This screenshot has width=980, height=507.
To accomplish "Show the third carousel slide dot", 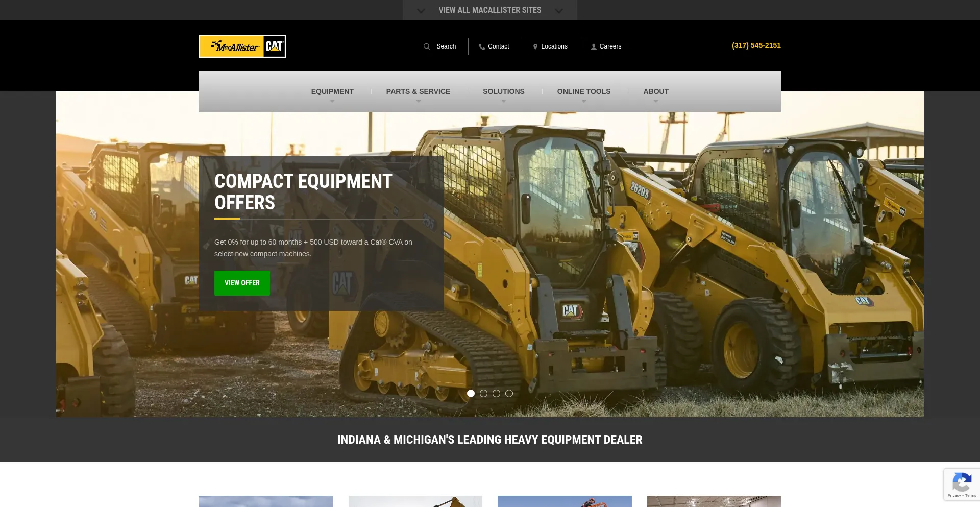I will [x=496, y=394].
